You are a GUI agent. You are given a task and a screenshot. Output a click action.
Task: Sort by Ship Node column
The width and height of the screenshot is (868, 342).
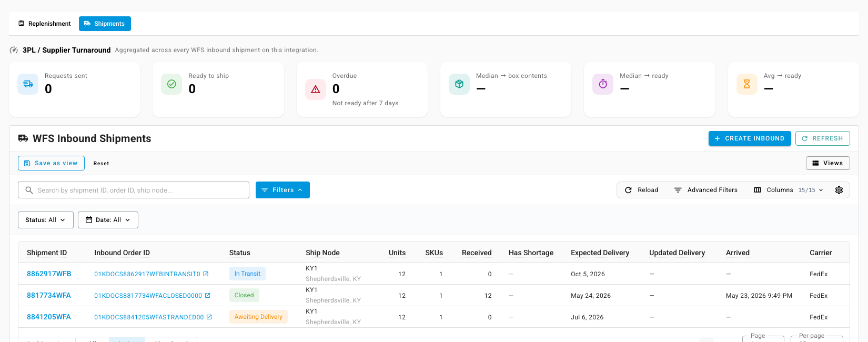click(322, 253)
